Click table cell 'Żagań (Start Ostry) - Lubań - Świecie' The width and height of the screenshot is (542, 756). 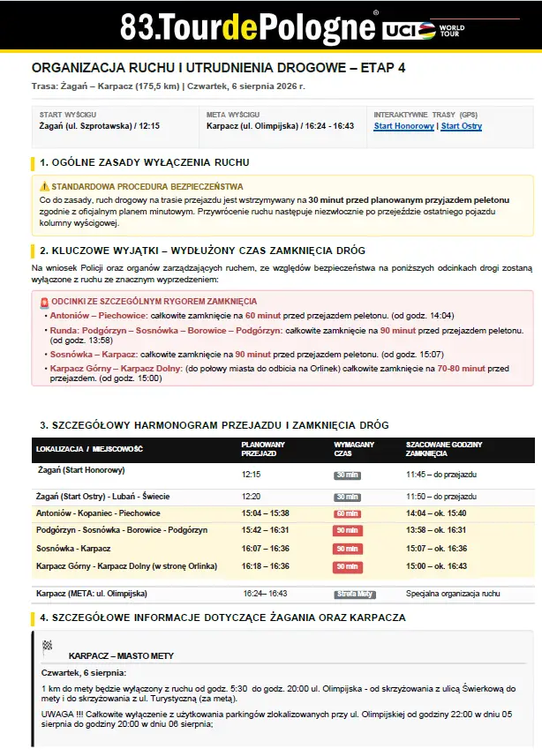pyautogui.click(x=102, y=497)
